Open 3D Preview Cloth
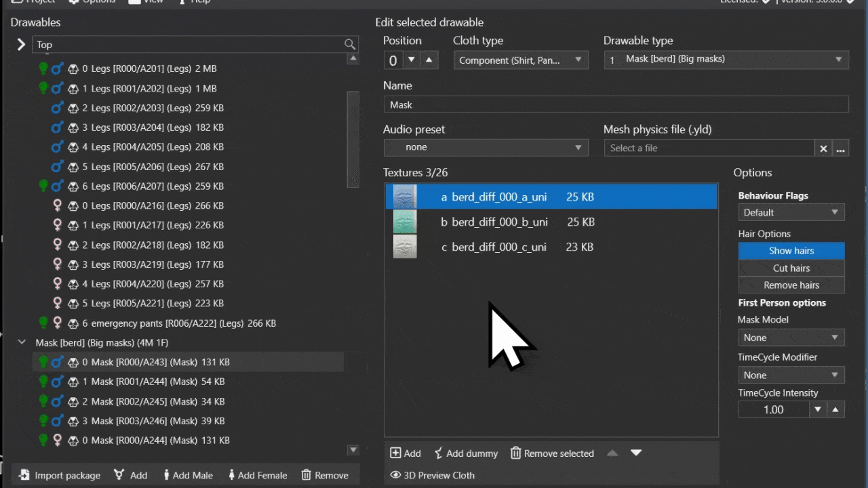 click(x=433, y=475)
